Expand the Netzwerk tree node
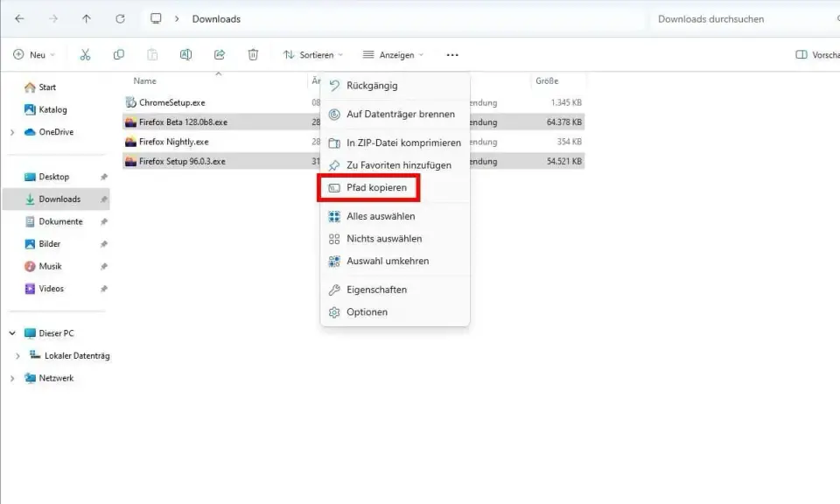 12,378
